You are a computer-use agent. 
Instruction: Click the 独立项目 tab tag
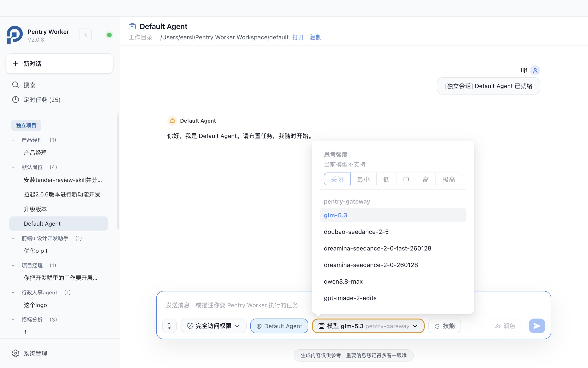(x=26, y=125)
